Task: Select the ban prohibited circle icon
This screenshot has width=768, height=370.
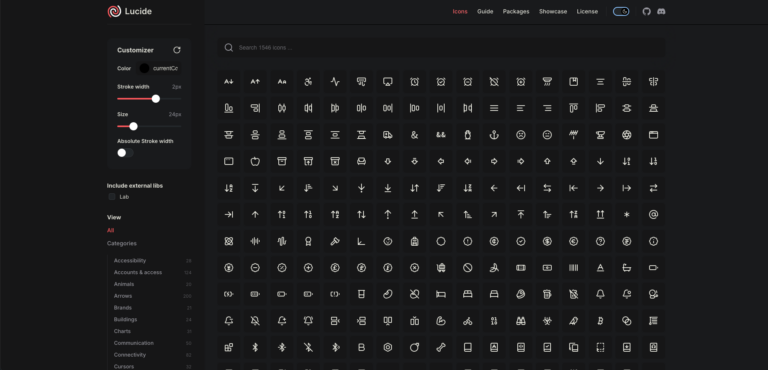Action: [x=468, y=268]
